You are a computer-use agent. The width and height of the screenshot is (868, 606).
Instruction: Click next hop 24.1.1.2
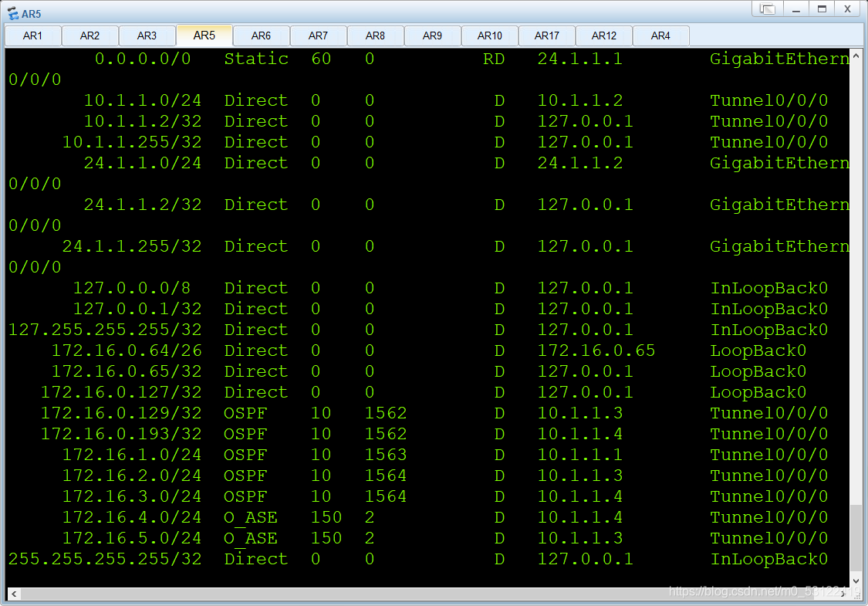[x=579, y=163]
